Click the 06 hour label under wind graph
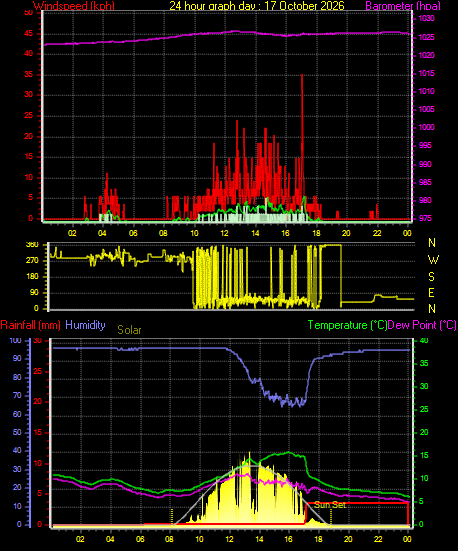The image size is (458, 551). pyautogui.click(x=133, y=233)
